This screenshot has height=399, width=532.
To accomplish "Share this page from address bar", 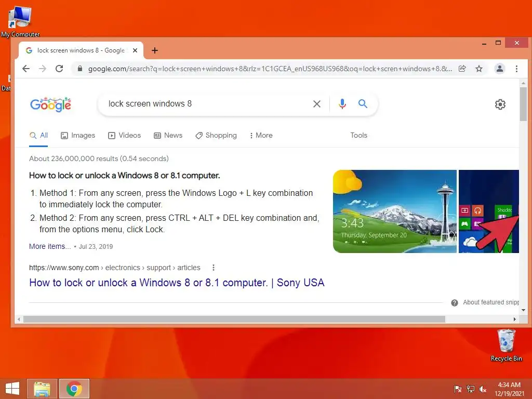I will click(462, 69).
